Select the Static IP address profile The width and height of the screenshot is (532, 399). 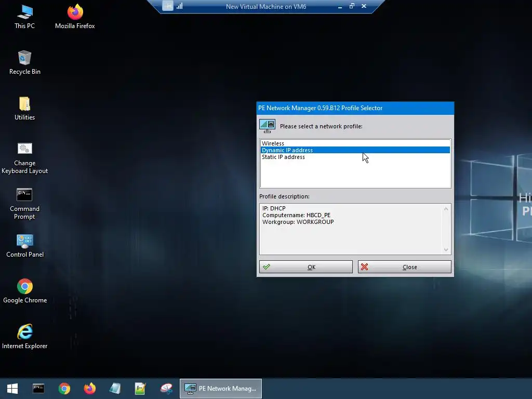pyautogui.click(x=355, y=157)
